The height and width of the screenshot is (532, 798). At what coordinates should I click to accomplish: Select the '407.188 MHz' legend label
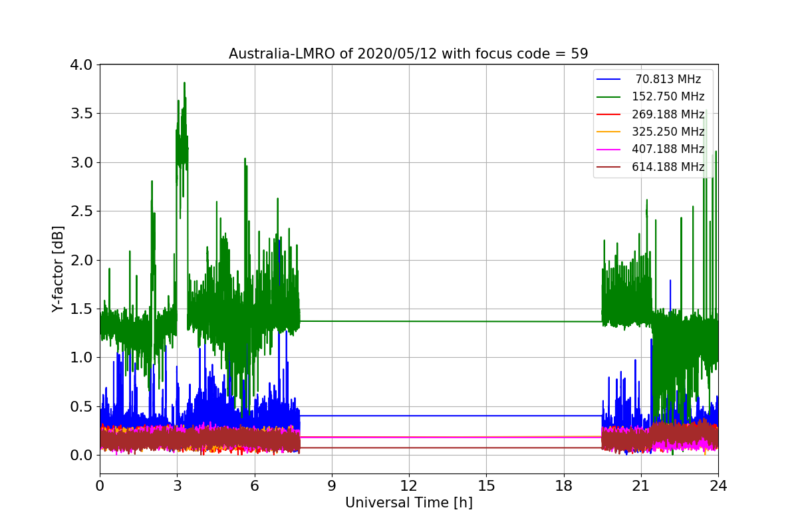coord(668,149)
